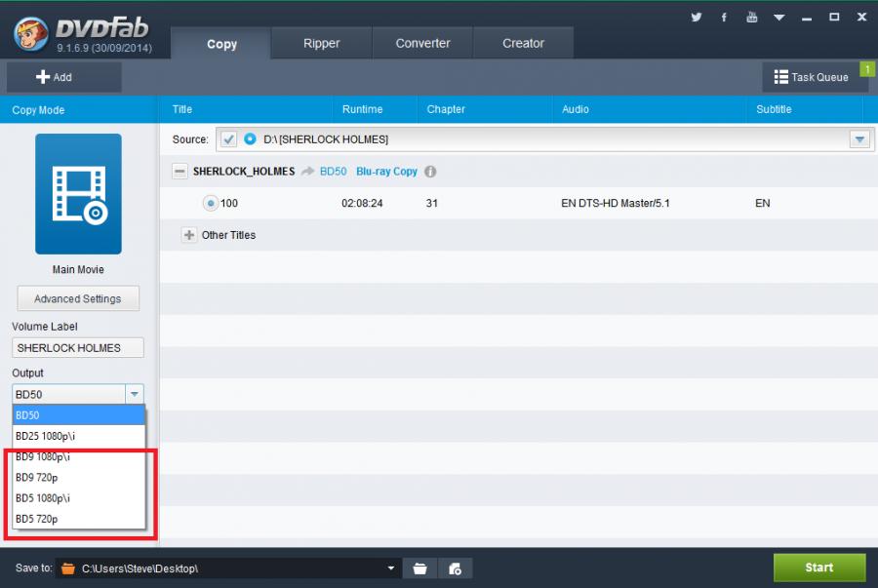Viewport: 878px width, 588px height.
Task: Click the ISO image output icon
Action: point(455,568)
